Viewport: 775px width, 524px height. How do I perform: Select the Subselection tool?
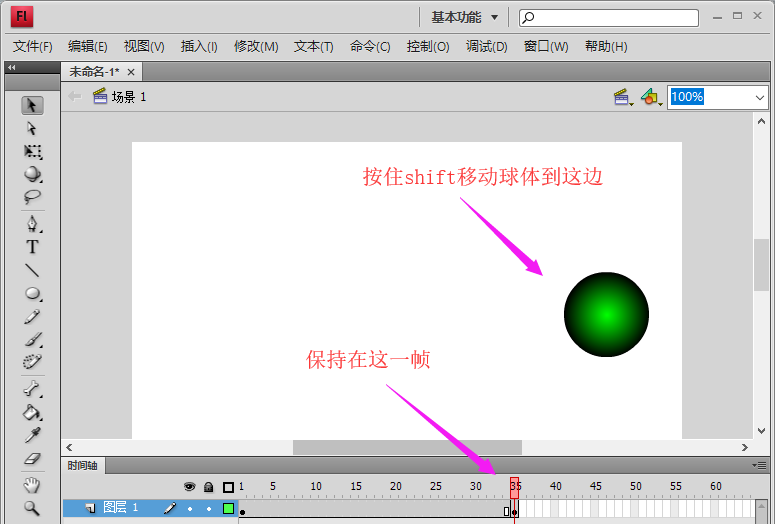point(32,129)
